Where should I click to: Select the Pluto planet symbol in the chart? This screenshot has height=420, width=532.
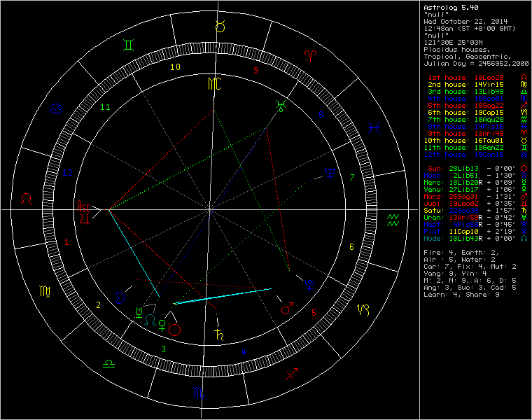[309, 286]
